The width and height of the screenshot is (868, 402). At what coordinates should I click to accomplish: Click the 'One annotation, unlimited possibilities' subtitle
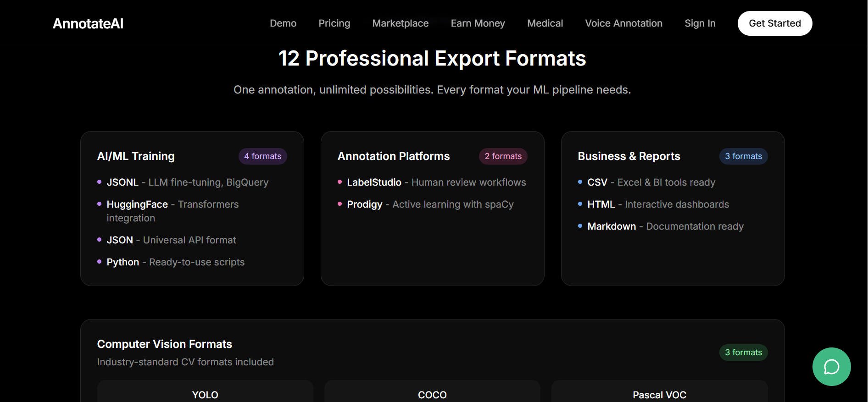pyautogui.click(x=432, y=90)
